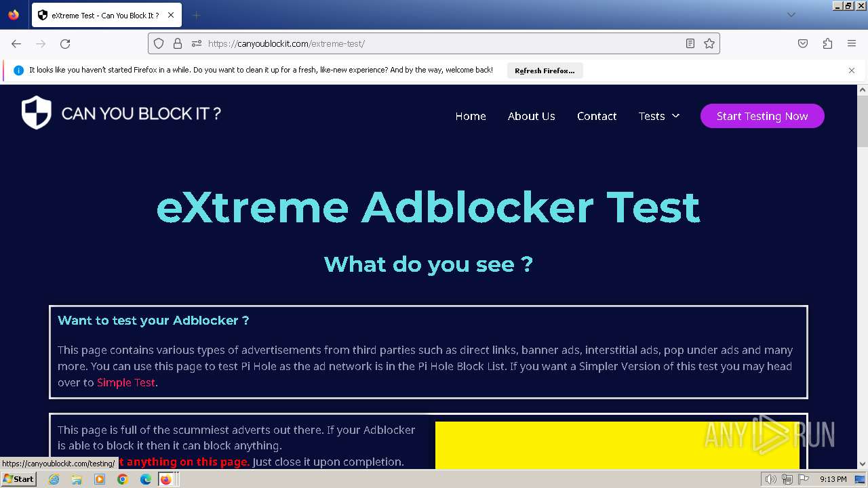868x488 pixels.
Task: Click the Can You Block It shield logo
Action: coord(37,113)
